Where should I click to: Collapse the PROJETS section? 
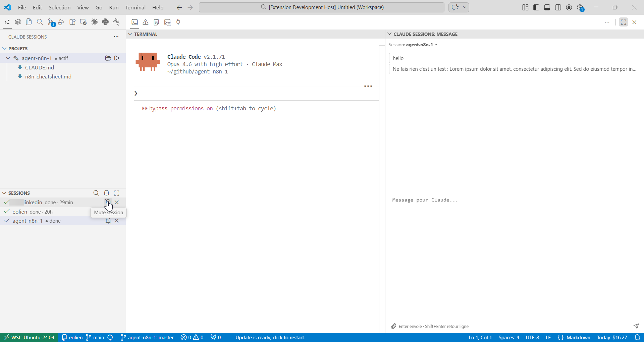[5, 49]
